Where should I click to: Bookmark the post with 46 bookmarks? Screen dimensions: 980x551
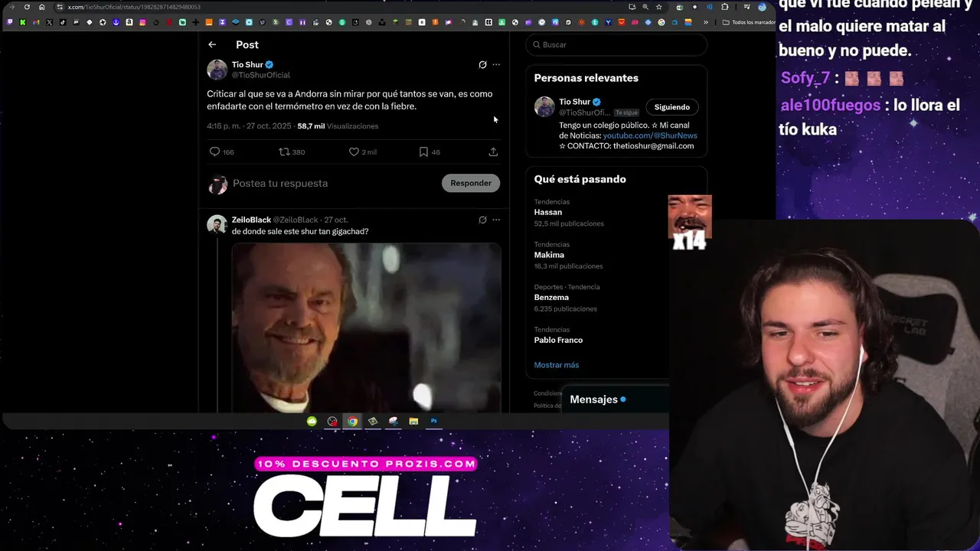pos(423,152)
